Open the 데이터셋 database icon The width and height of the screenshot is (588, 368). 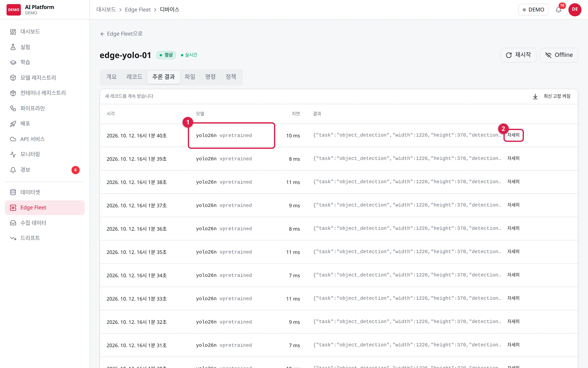click(13, 192)
